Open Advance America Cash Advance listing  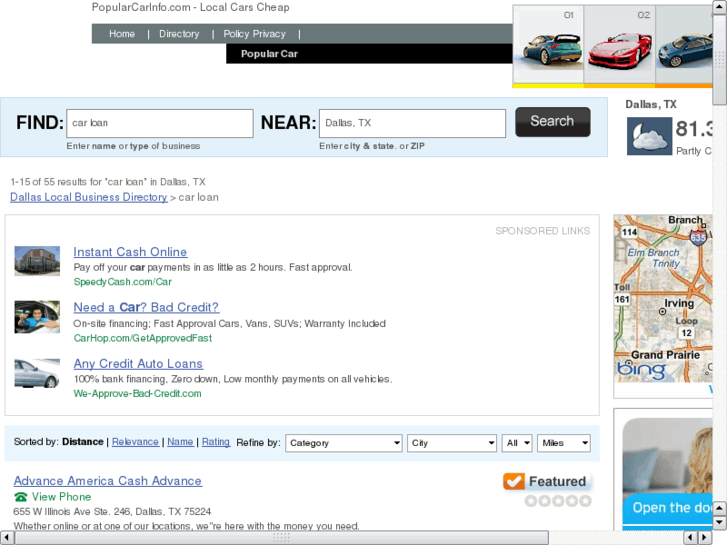(108, 481)
